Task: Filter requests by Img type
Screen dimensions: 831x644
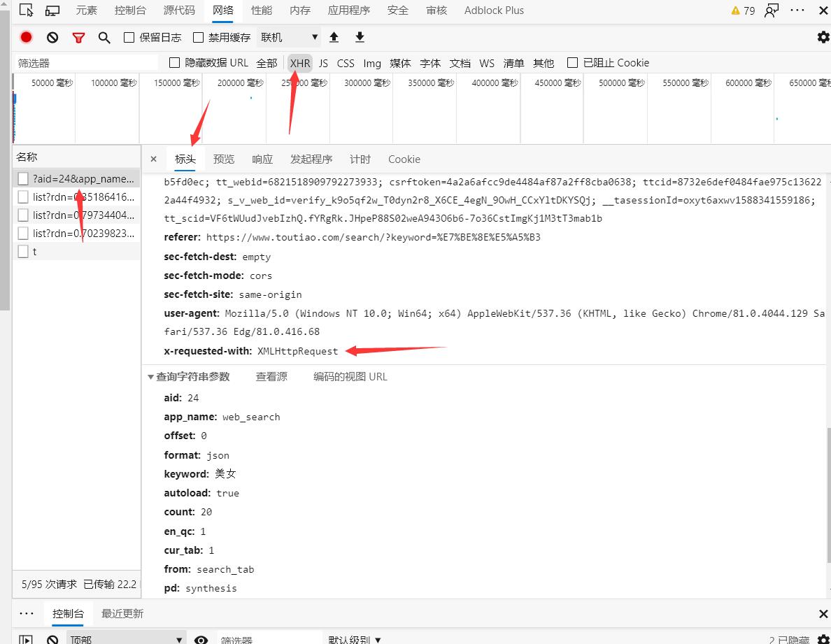Action: point(372,63)
